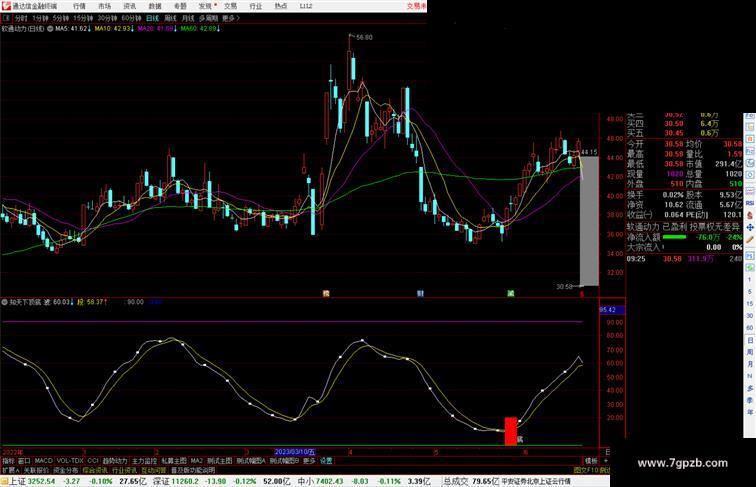Switch indicator to VOL-TDX
Image resolution: width=756 pixels, height=487 pixels.
coord(70,461)
